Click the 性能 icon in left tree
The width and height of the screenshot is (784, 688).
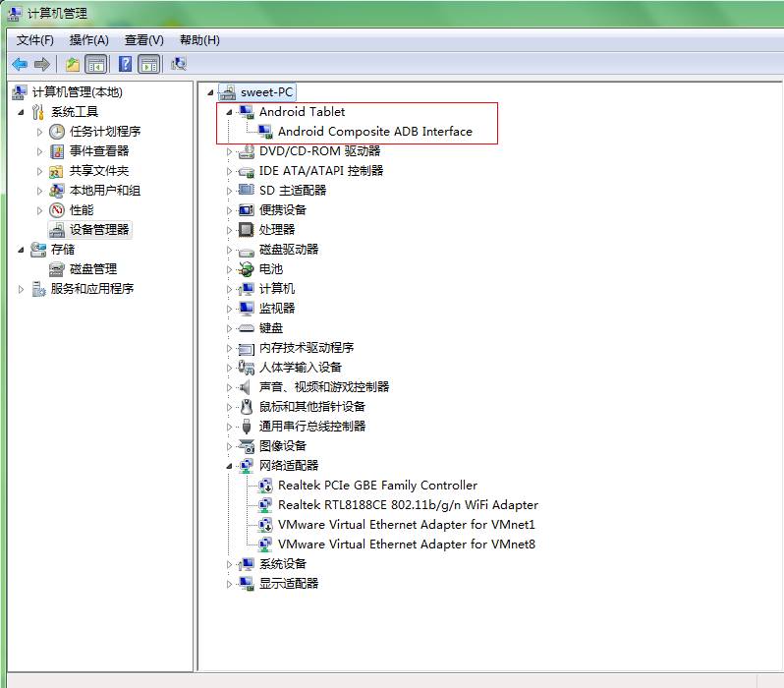tap(57, 210)
